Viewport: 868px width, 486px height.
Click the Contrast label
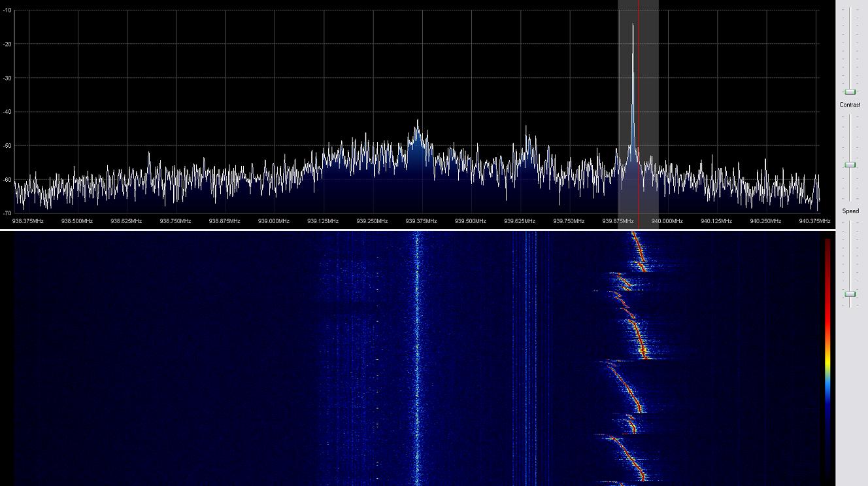click(x=850, y=105)
